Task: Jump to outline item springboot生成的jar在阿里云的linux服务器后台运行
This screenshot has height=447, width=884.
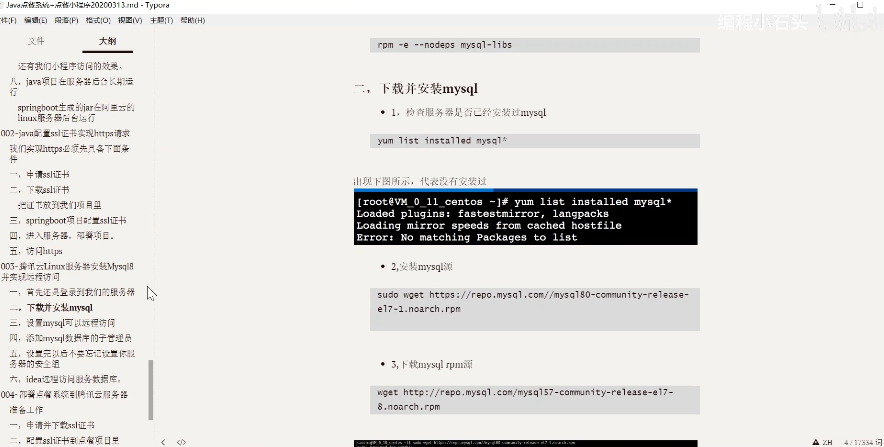Action: click(x=76, y=113)
